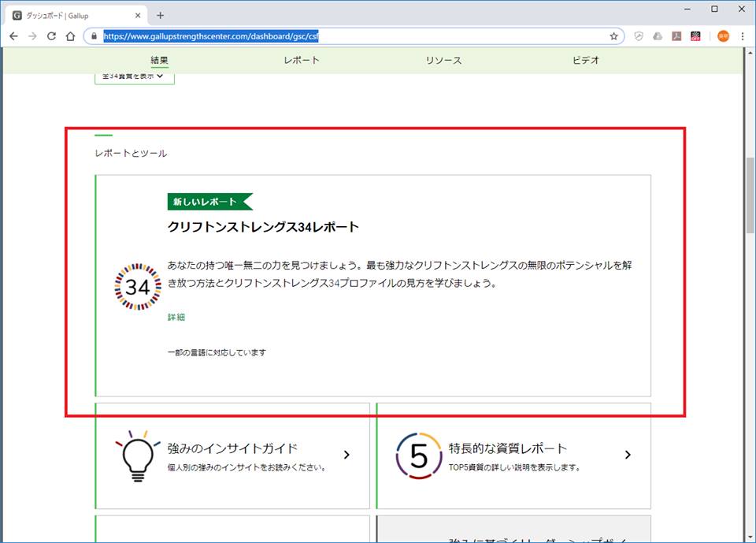
Task: Click the URL address bar
Action: coord(354,36)
